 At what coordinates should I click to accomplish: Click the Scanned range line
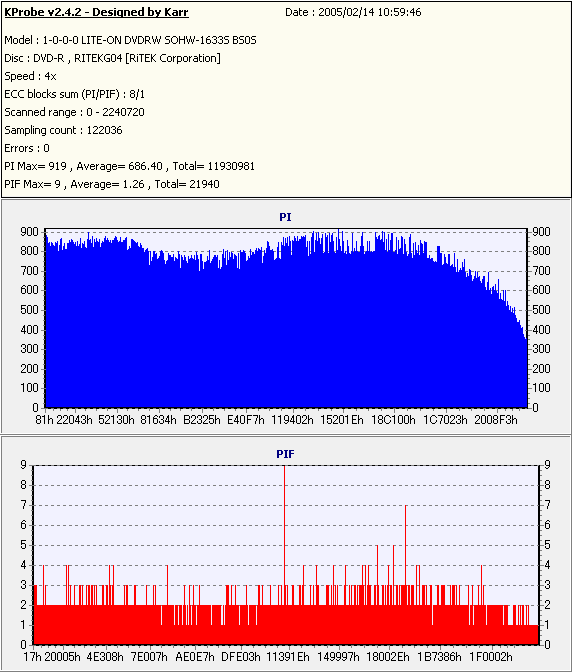(x=75, y=112)
